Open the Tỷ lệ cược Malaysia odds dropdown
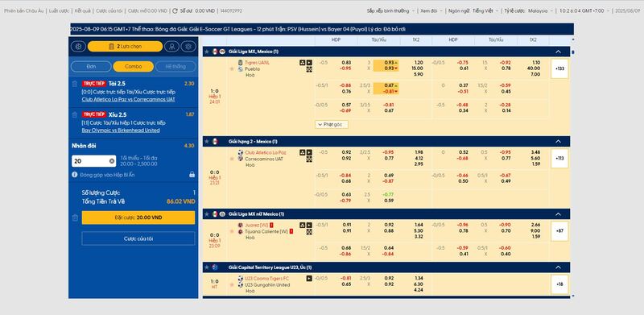644x315 pixels. tap(528, 11)
